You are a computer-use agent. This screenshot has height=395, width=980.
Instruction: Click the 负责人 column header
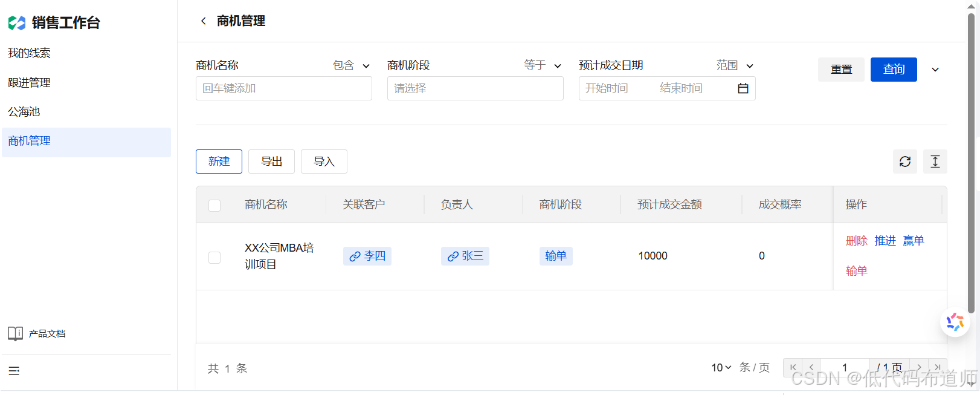pos(457,204)
